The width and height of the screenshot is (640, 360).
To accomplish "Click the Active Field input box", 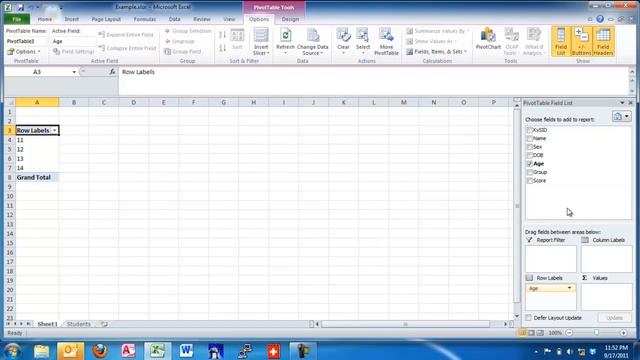I will click(74, 41).
